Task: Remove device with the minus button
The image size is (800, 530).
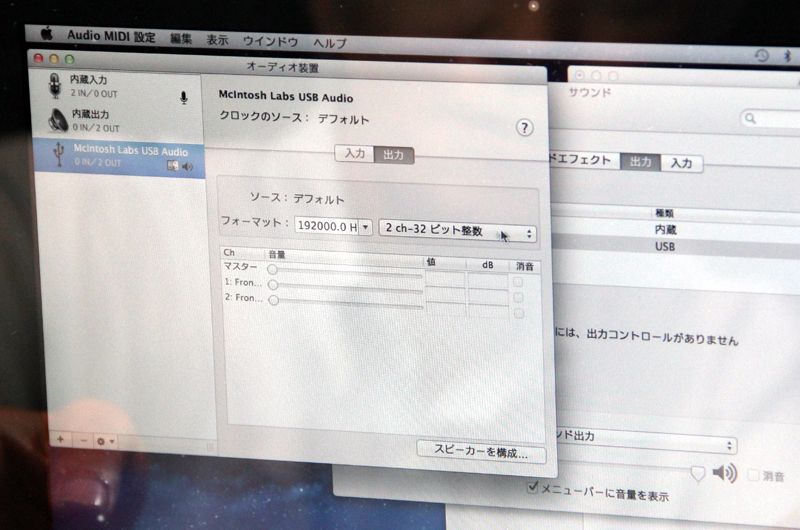Action: click(84, 441)
